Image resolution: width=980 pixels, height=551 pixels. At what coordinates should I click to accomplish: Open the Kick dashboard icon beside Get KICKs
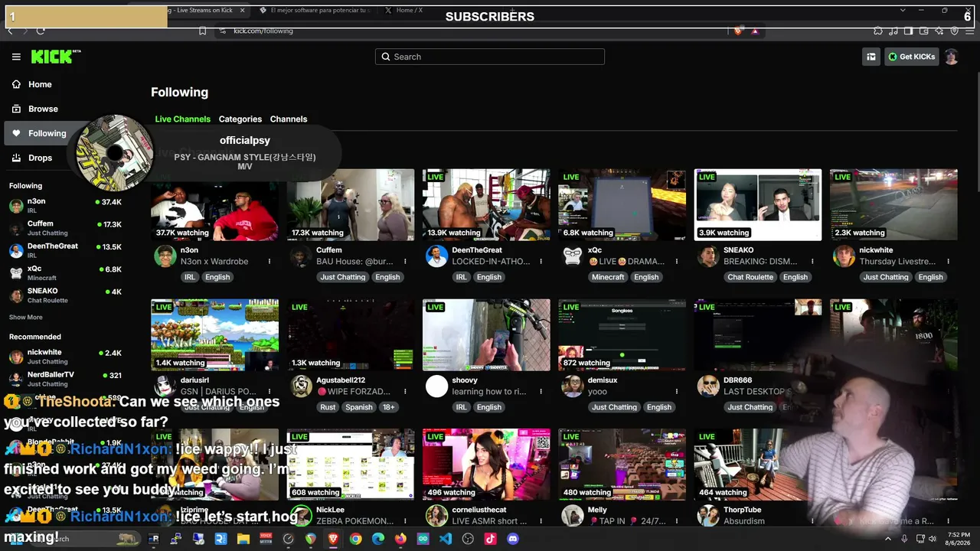point(871,57)
